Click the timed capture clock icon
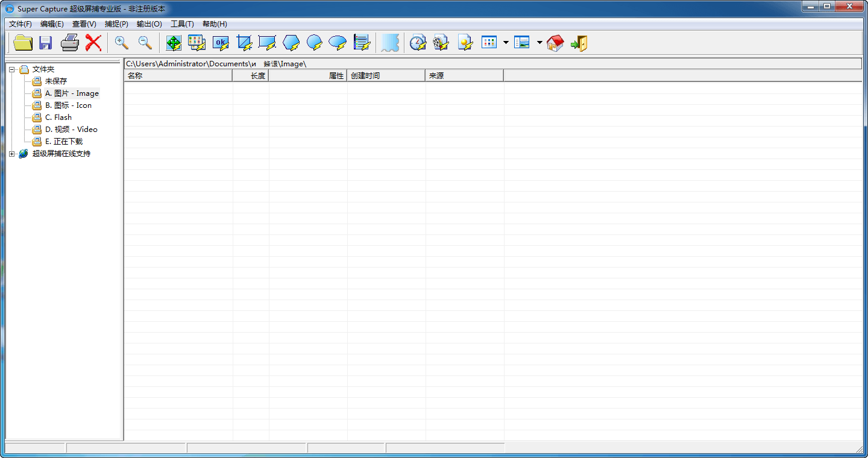Image resolution: width=868 pixels, height=458 pixels. pyautogui.click(x=417, y=43)
